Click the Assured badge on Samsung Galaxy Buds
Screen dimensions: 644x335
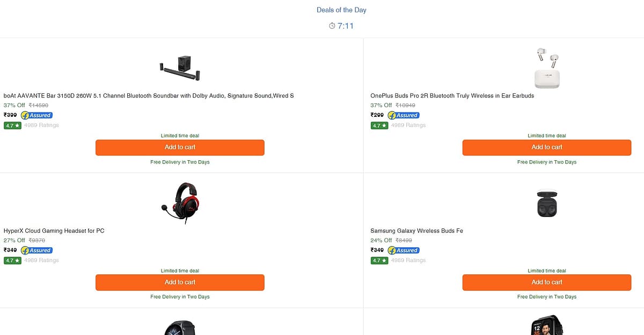click(404, 250)
